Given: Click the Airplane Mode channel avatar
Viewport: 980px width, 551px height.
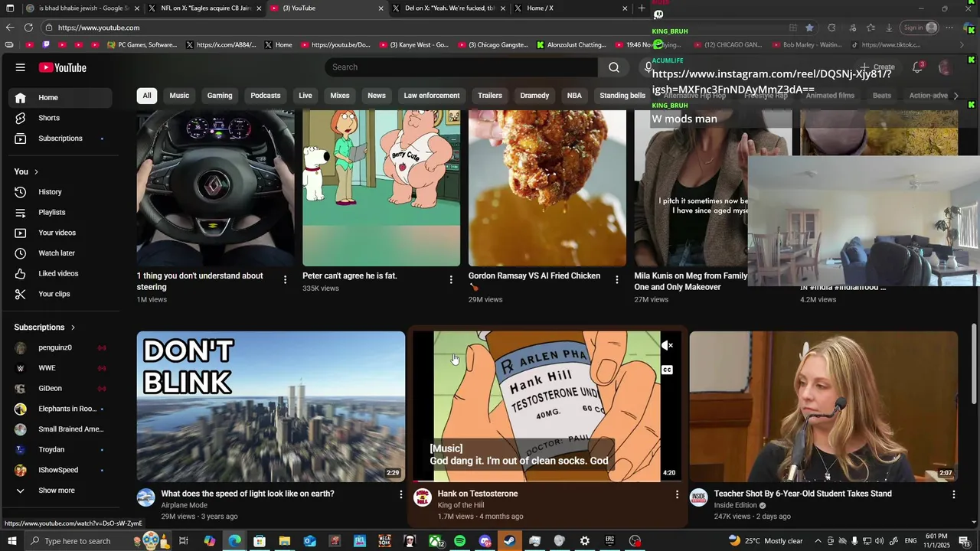Looking at the screenshot, I should (x=145, y=497).
